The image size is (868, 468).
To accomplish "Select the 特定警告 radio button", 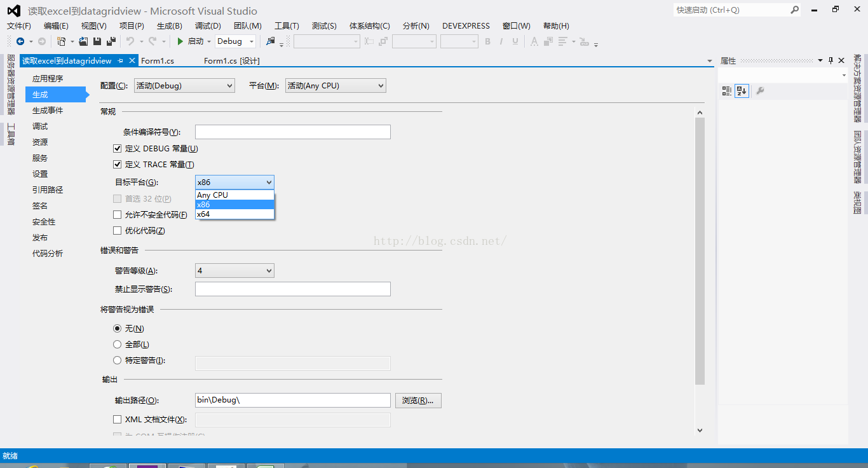I will (117, 361).
